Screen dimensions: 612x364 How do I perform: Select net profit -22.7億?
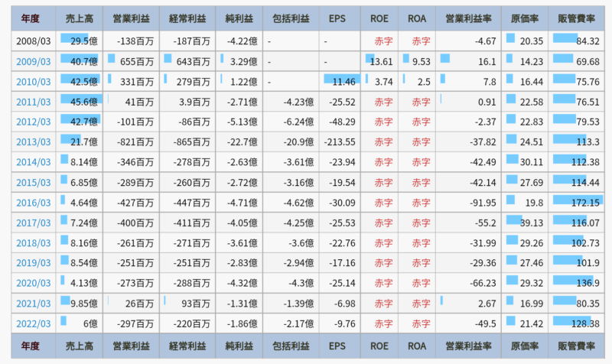(x=242, y=142)
